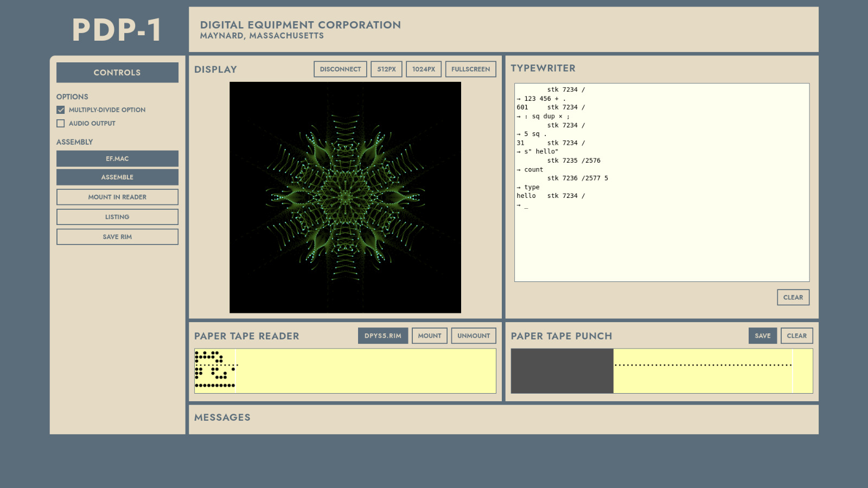Screen dimensions: 868x488
Task: Enable the Audio Output checkbox
Action: pos(61,124)
